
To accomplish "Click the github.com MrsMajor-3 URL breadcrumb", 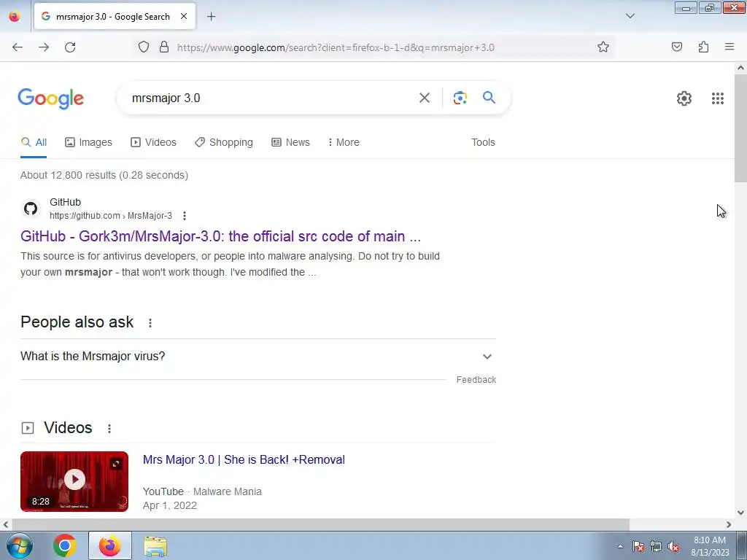I will coord(111,216).
